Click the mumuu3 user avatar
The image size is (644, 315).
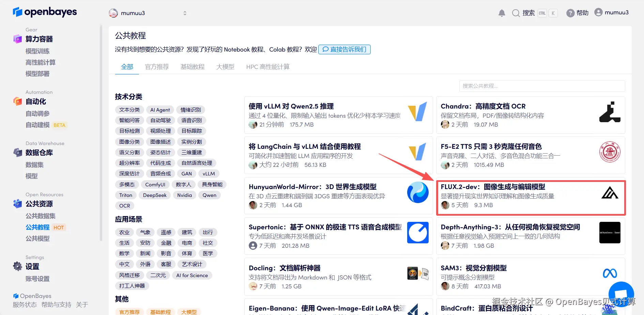(x=598, y=12)
